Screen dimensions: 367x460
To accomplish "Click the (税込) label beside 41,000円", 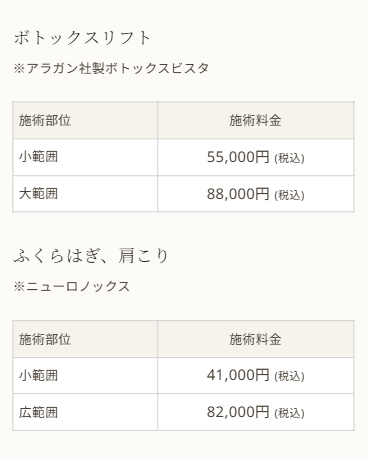I will coord(289,376).
